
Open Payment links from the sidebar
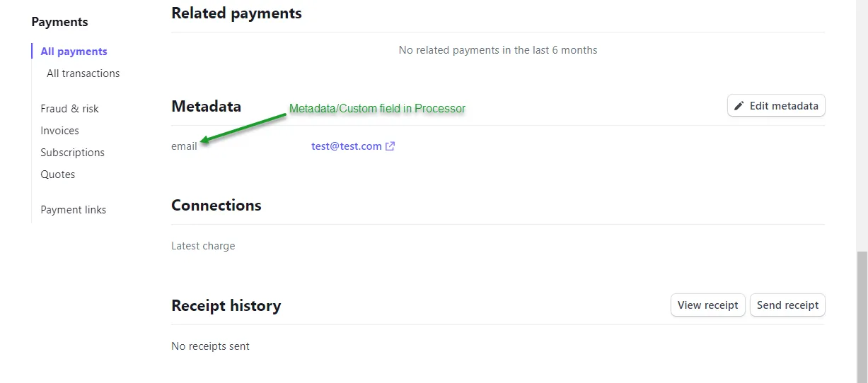(73, 210)
